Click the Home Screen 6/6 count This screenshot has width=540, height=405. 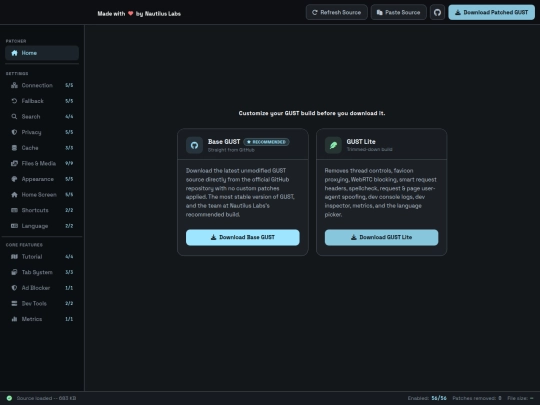(x=69, y=195)
